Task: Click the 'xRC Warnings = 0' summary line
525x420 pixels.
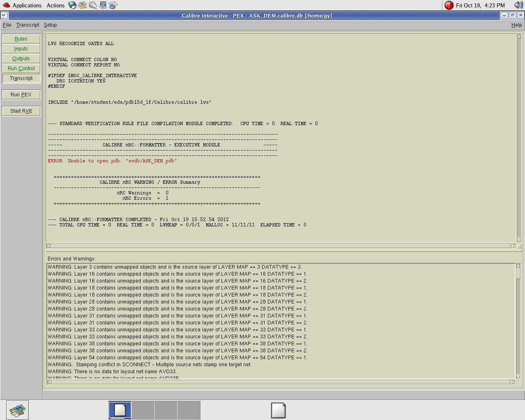Action: click(x=142, y=193)
